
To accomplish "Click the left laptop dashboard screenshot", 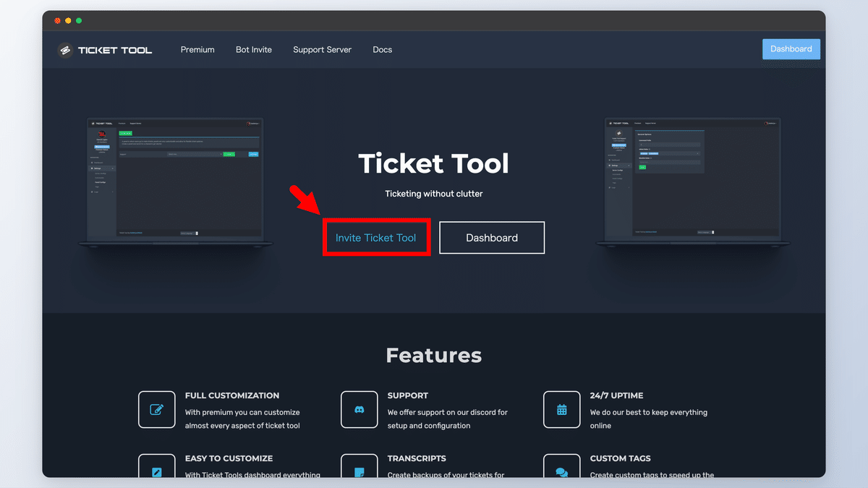I will click(x=175, y=184).
